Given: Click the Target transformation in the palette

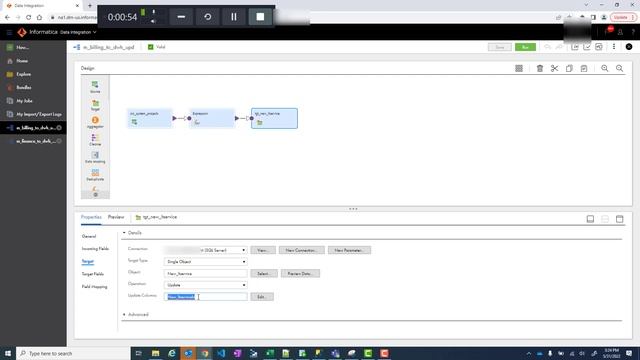Looking at the screenshot, I should 95,105.
